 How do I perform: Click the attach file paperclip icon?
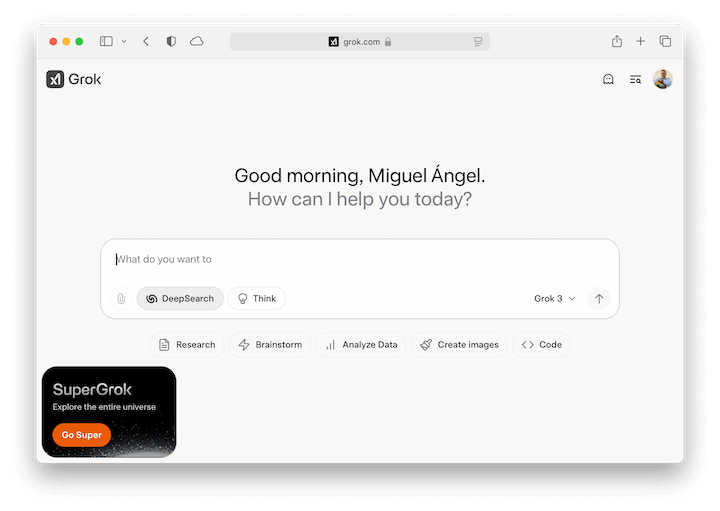pyautogui.click(x=121, y=299)
